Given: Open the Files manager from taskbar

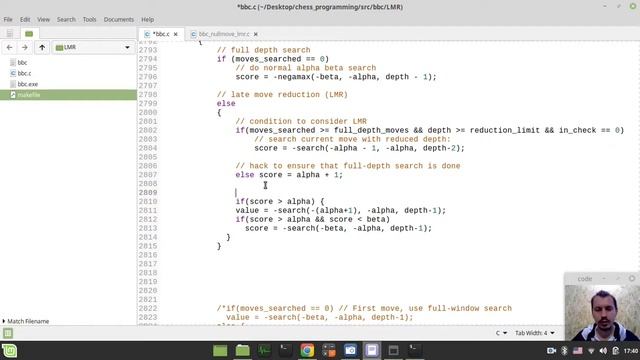Looking at the screenshot, I should 242,351.
